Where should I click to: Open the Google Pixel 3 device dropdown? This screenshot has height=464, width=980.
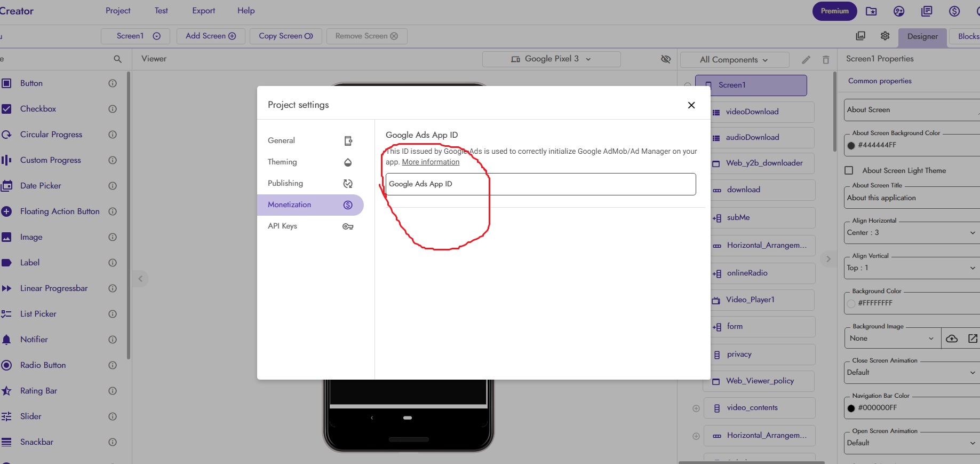tap(551, 59)
